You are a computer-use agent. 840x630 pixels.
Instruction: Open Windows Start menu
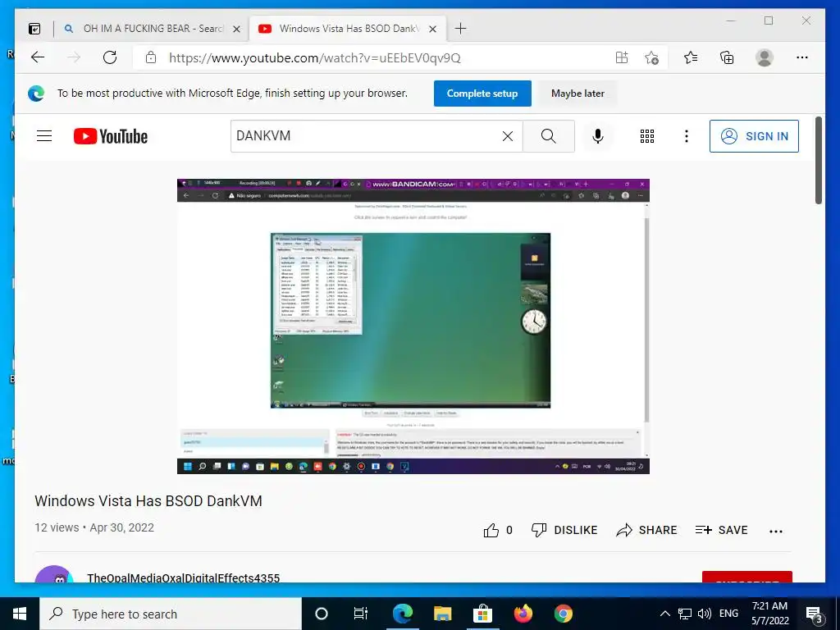coord(20,614)
